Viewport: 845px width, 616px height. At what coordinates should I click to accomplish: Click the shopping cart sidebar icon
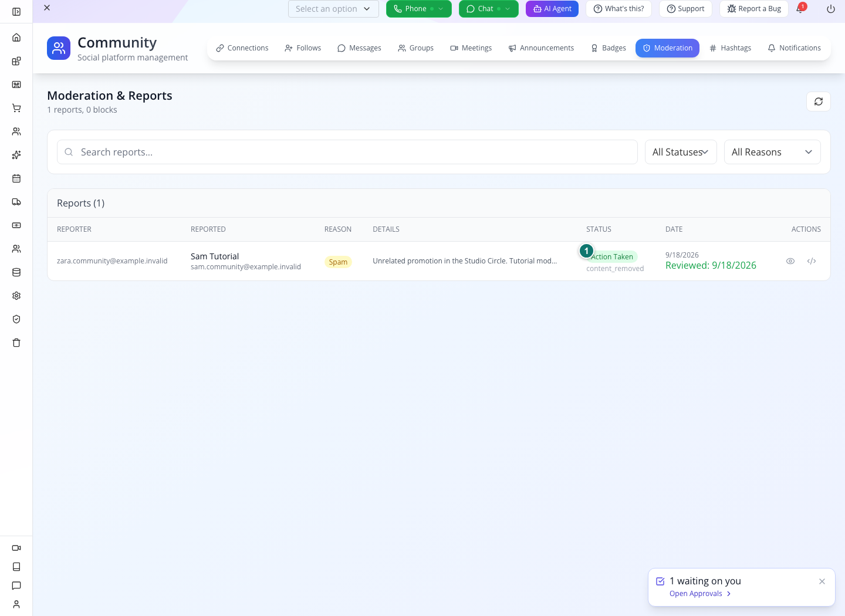[16, 108]
